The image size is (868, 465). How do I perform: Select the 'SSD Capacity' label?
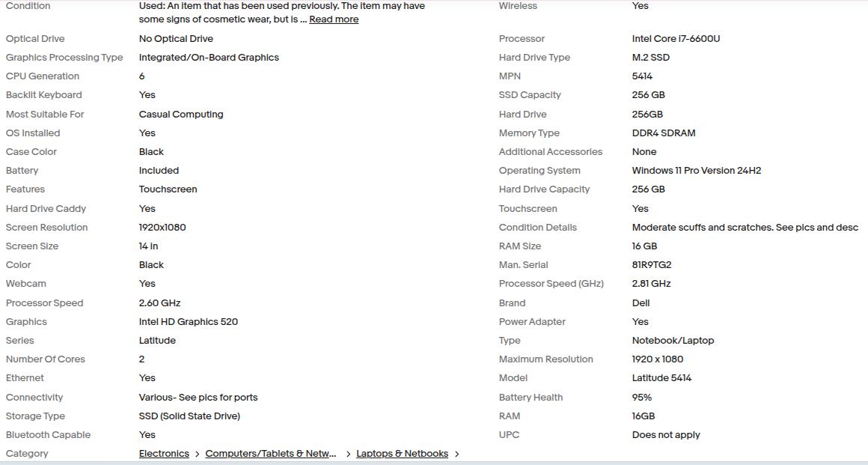[x=530, y=95]
